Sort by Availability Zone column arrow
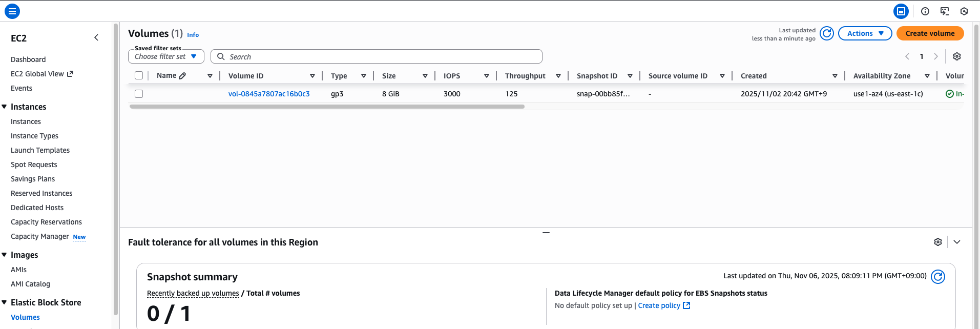 (927, 76)
